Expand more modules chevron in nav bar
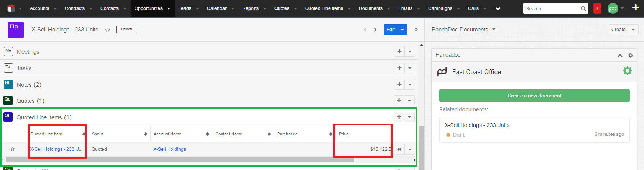 498,8
